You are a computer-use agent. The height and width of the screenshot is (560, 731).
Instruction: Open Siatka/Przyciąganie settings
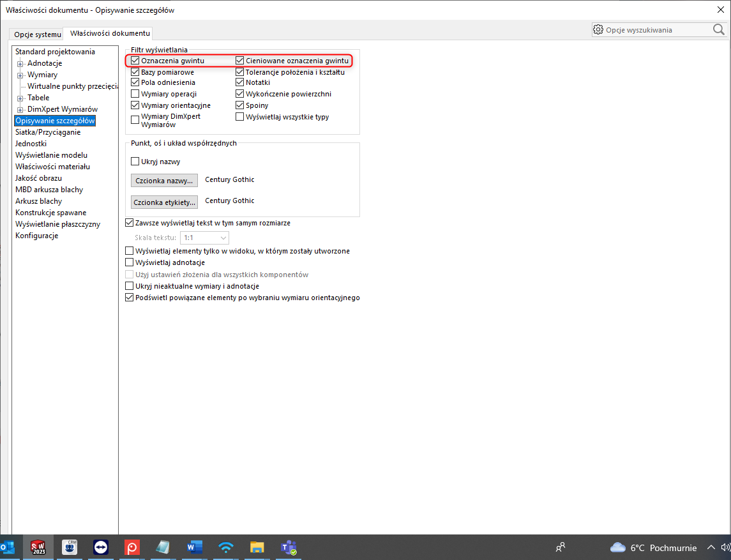[x=47, y=132]
